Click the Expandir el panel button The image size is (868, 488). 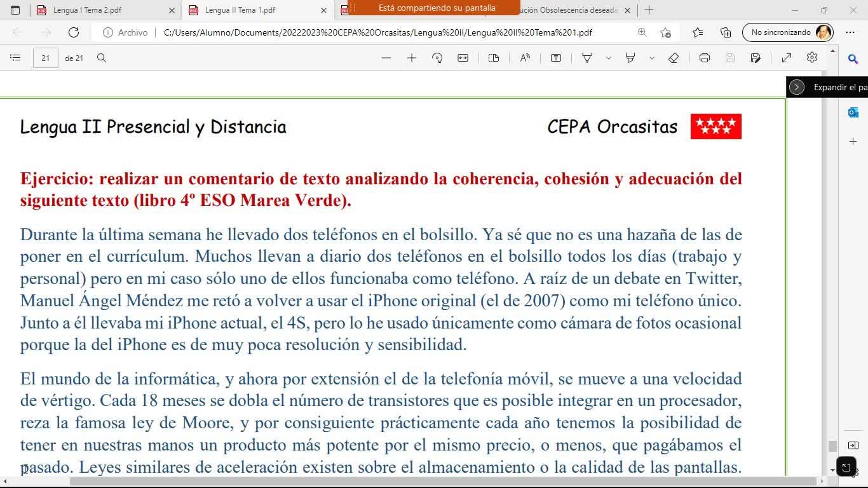tap(827, 87)
